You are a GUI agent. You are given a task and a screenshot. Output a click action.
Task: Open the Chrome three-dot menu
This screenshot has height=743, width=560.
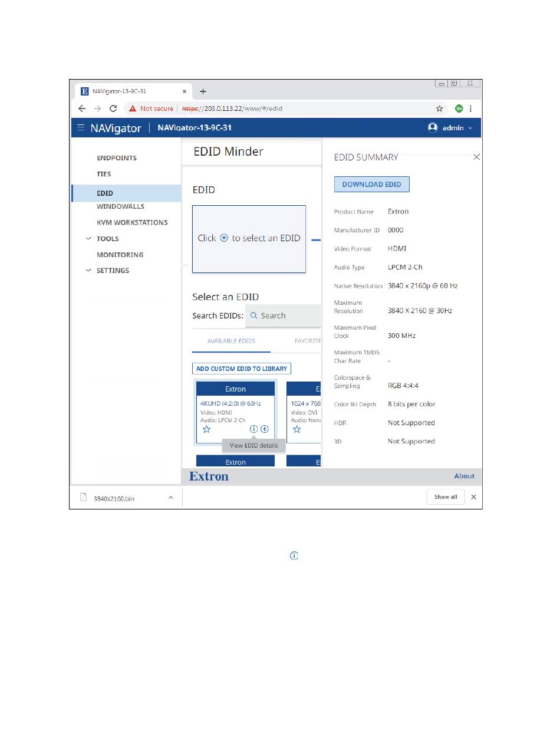(x=470, y=109)
